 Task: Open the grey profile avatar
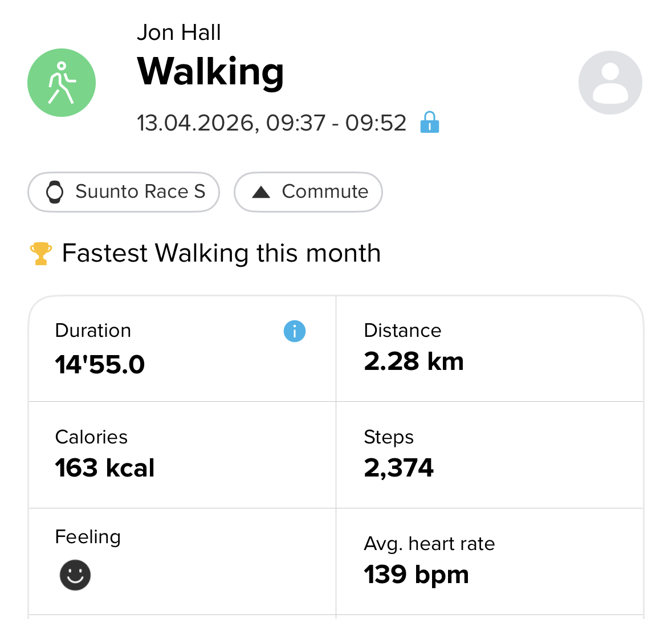[x=610, y=83]
